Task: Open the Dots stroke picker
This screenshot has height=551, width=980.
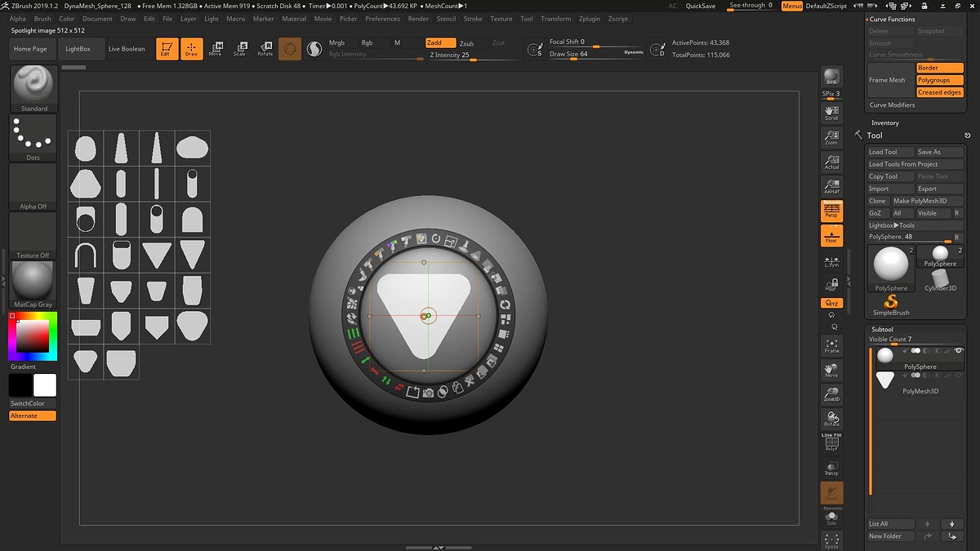Action: tap(33, 138)
